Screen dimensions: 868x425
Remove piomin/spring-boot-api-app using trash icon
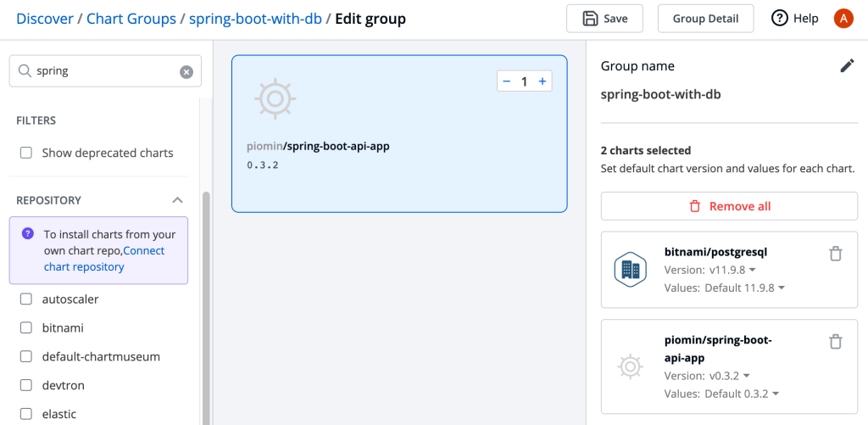click(835, 342)
